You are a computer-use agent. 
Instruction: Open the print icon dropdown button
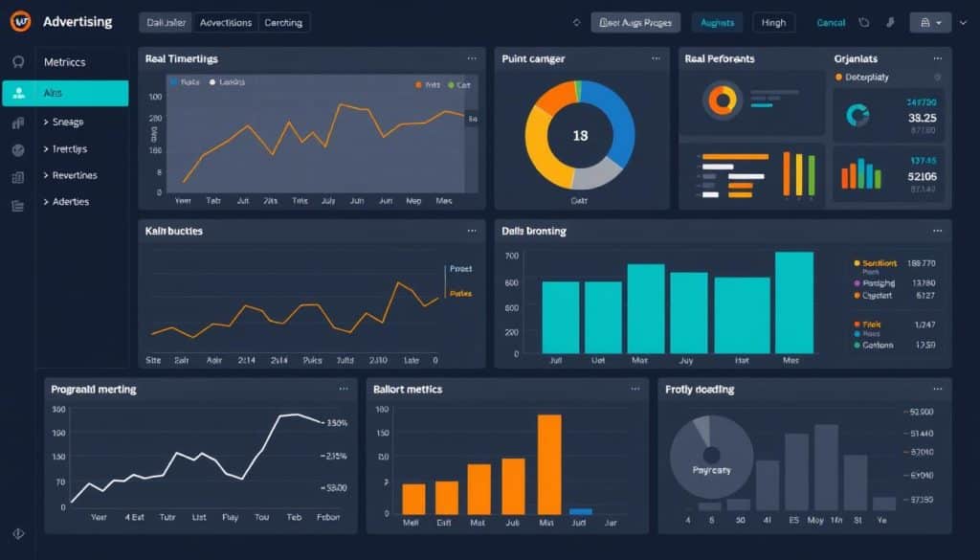[x=930, y=23]
